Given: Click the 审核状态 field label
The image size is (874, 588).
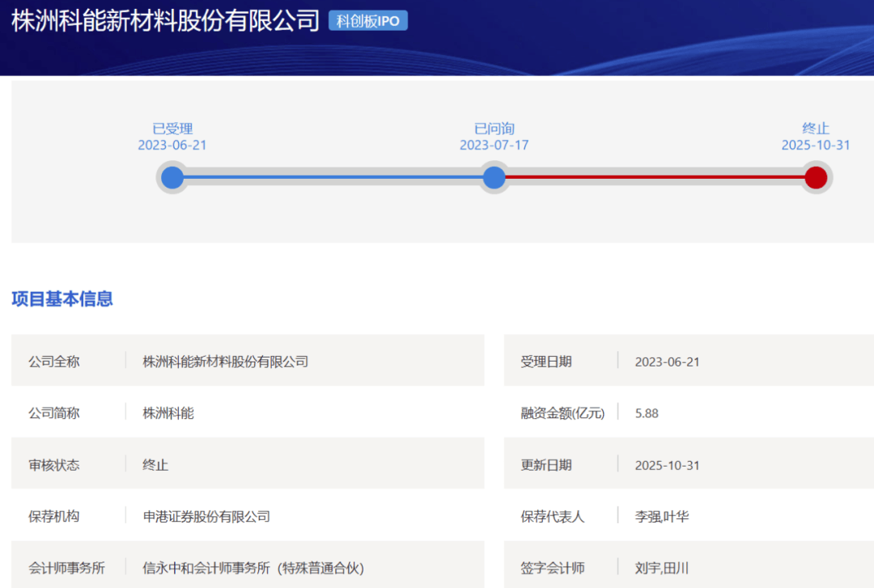Looking at the screenshot, I should pyautogui.click(x=54, y=465).
